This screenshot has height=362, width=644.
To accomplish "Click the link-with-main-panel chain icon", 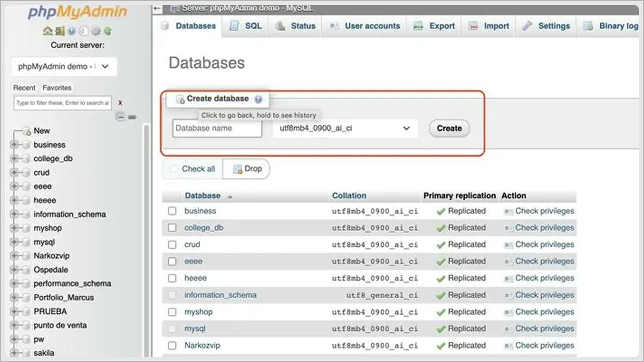I will (x=132, y=117).
